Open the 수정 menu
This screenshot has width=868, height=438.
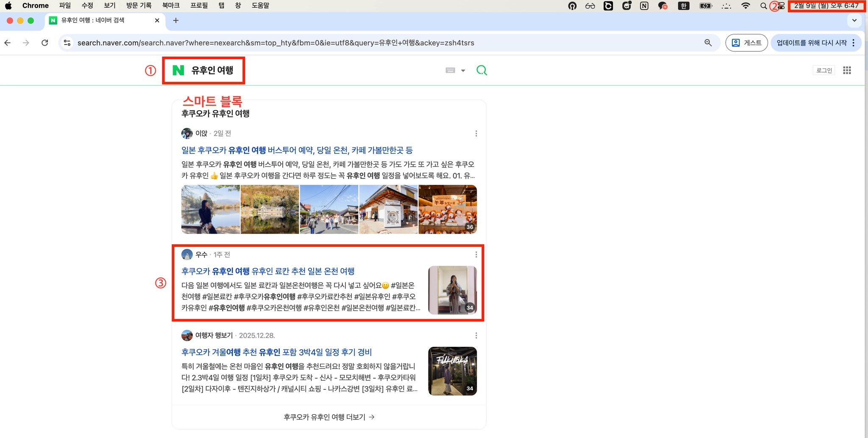click(x=87, y=6)
